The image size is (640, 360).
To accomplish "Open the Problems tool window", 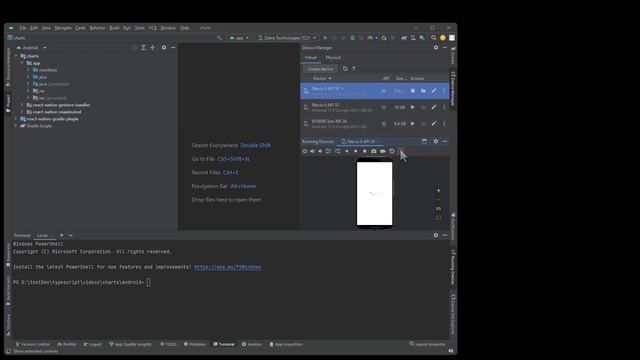I will (x=195, y=344).
